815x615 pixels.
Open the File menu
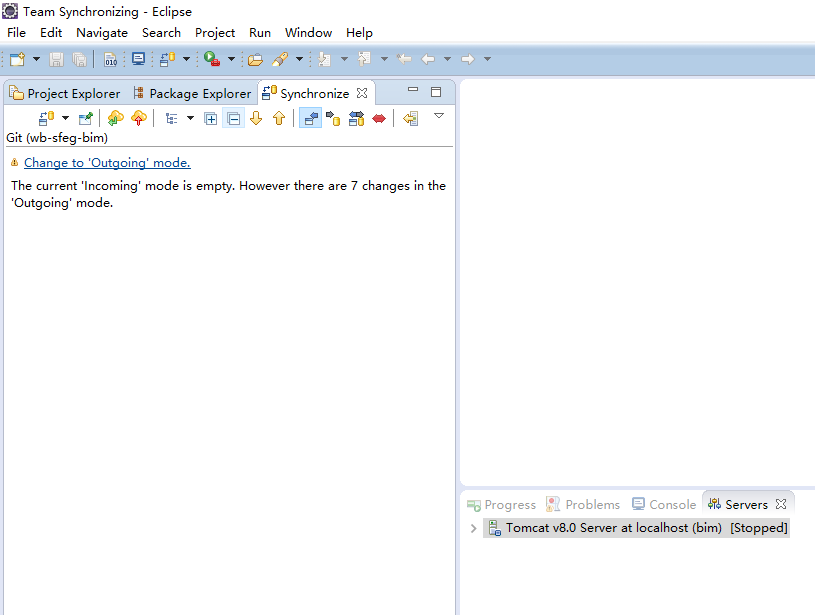17,33
